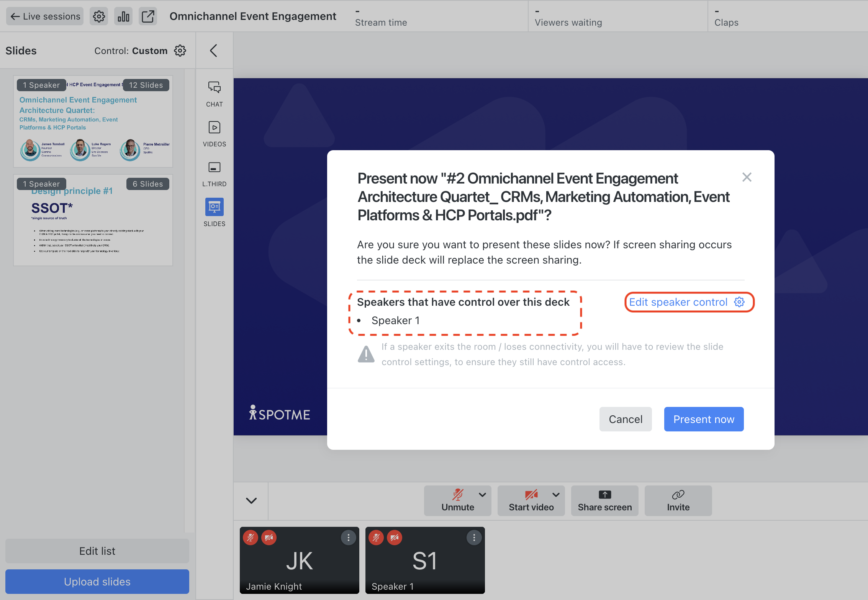
Task: Open the Videos panel
Action: 215,134
